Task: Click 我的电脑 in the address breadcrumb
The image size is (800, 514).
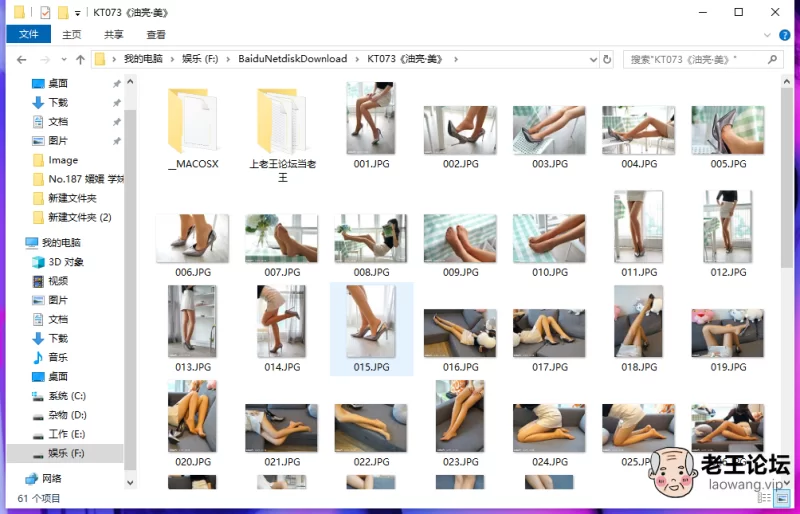Action: 143,59
